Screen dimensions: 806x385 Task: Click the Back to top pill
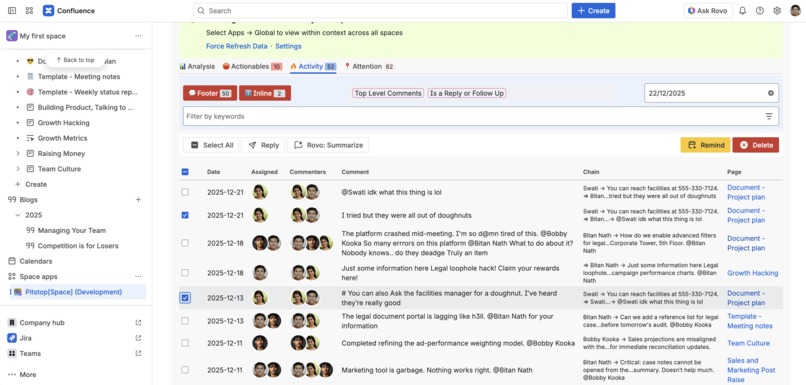coord(76,60)
